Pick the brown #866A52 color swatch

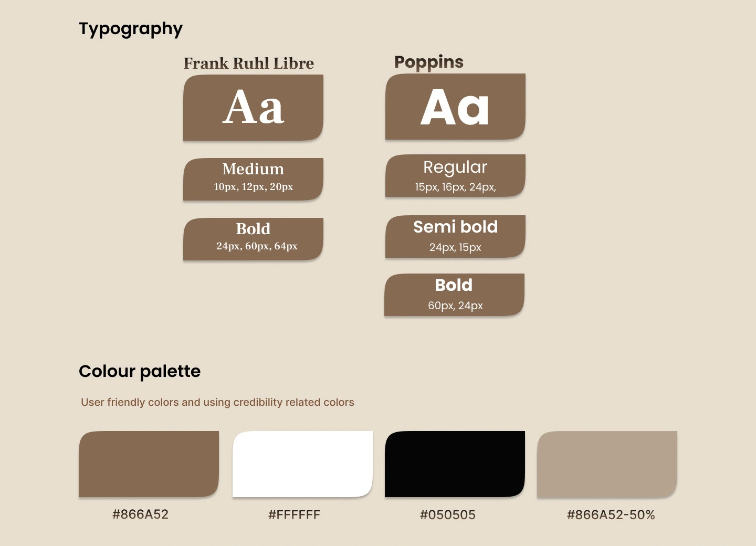149,464
